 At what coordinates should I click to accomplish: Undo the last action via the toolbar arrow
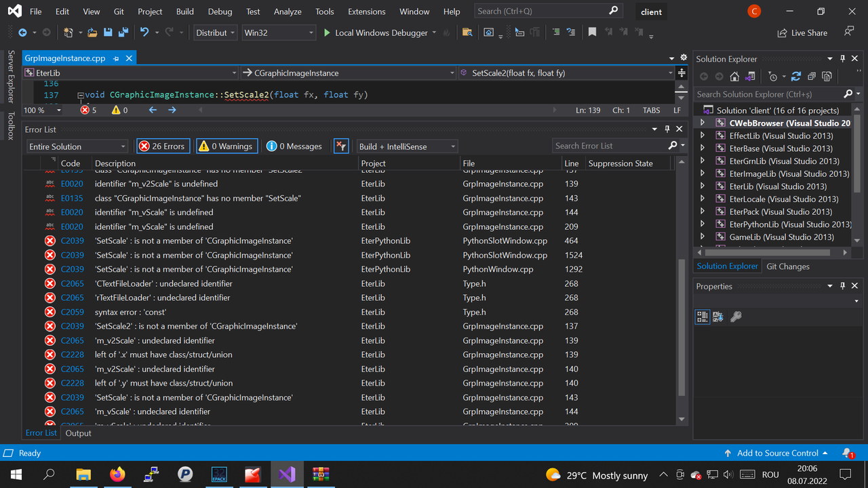click(x=144, y=33)
